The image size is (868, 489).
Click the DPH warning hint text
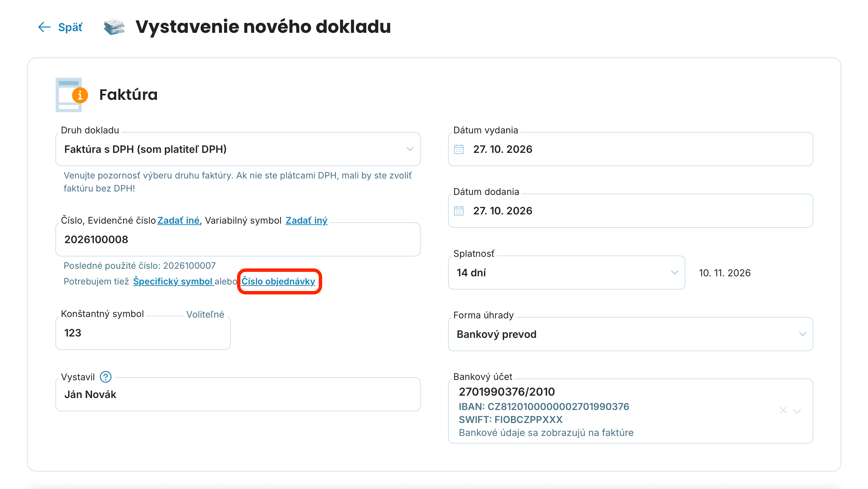238,182
